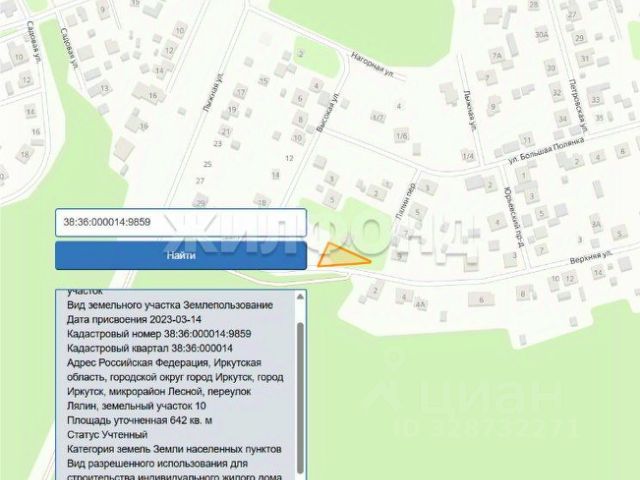Click the 'Петровская ул.' street label
Screen dimensions: 640x480
pos(579,105)
